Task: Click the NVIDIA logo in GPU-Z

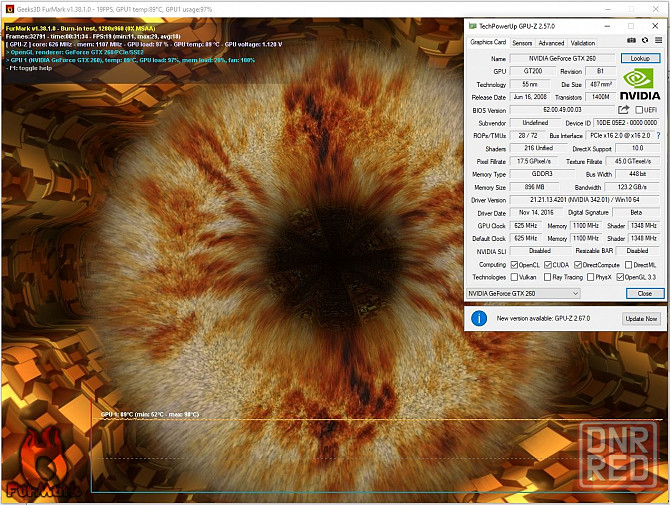Action: 640,85
